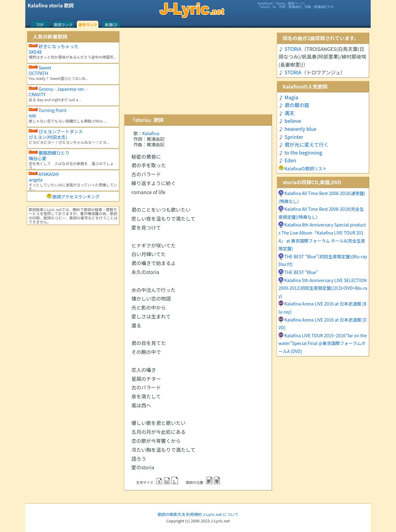Open STORIA by TROISANGES link
Image resolution: width=396 pixels, height=532 pixels.
click(x=293, y=49)
